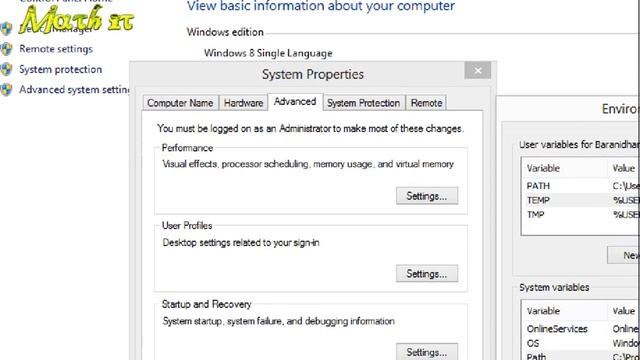This screenshot has height=360, width=640.
Task: Open Performance Settings button
Action: [x=427, y=196]
